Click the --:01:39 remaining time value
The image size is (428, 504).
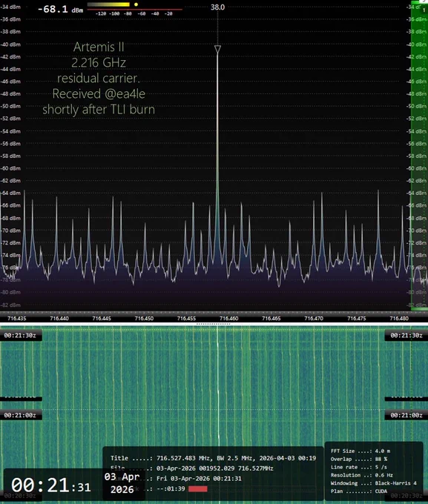pyautogui.click(x=171, y=489)
